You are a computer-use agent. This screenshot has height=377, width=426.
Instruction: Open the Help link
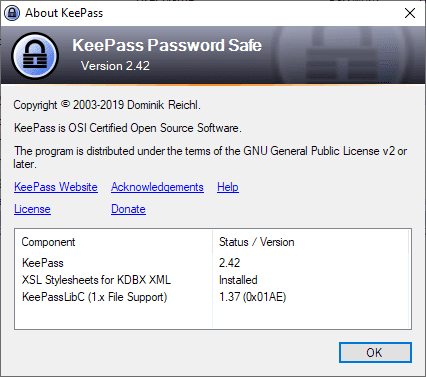click(x=228, y=187)
